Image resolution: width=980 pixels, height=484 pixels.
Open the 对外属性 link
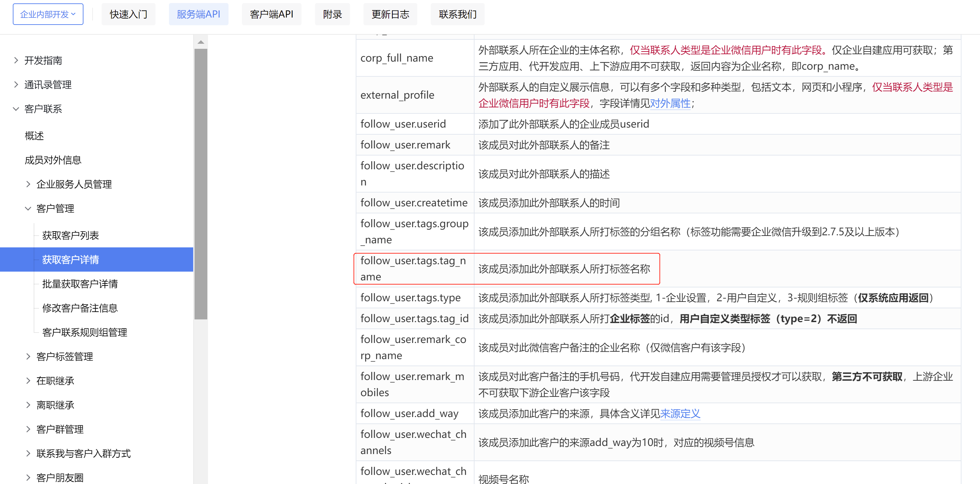[x=670, y=103]
